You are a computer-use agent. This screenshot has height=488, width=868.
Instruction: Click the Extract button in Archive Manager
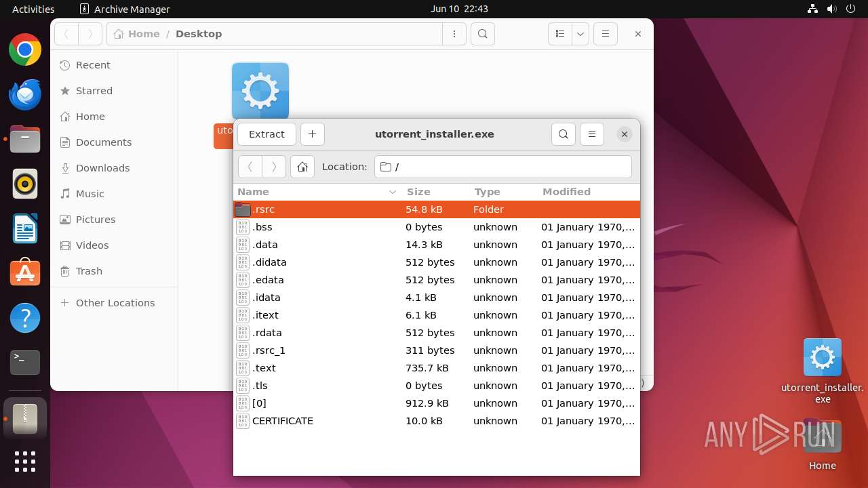pyautogui.click(x=267, y=134)
